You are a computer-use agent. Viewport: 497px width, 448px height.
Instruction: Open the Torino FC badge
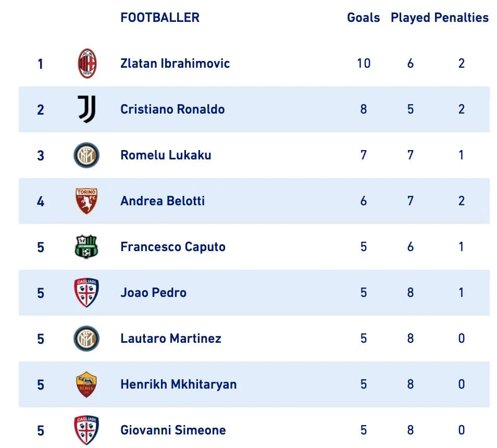(86, 201)
